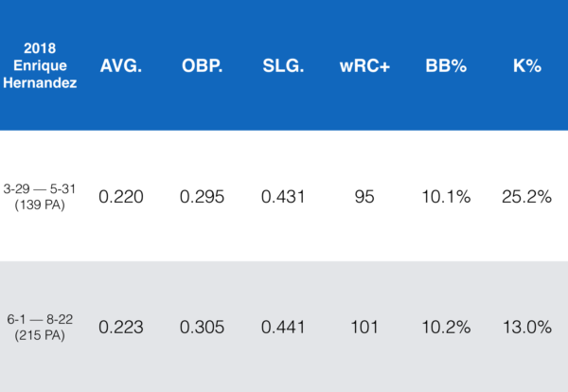Select the AVG. column header
The width and height of the screenshot is (568, 392).
click(x=121, y=65)
